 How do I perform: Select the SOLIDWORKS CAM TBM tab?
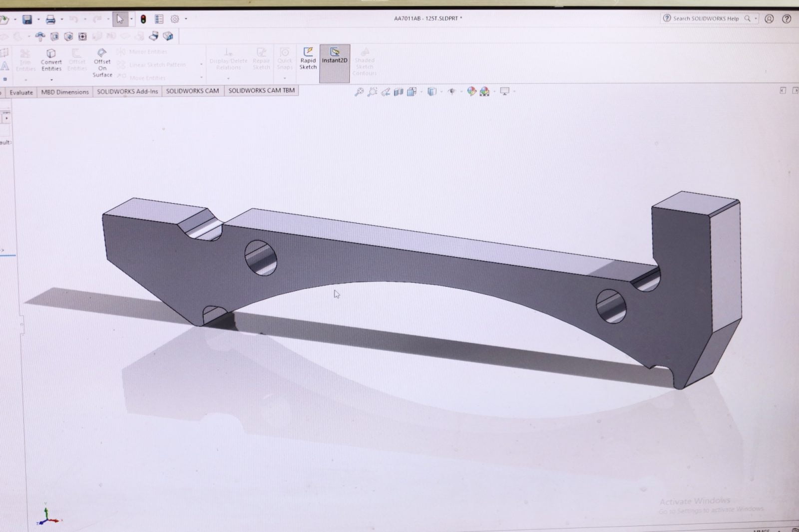tap(261, 90)
